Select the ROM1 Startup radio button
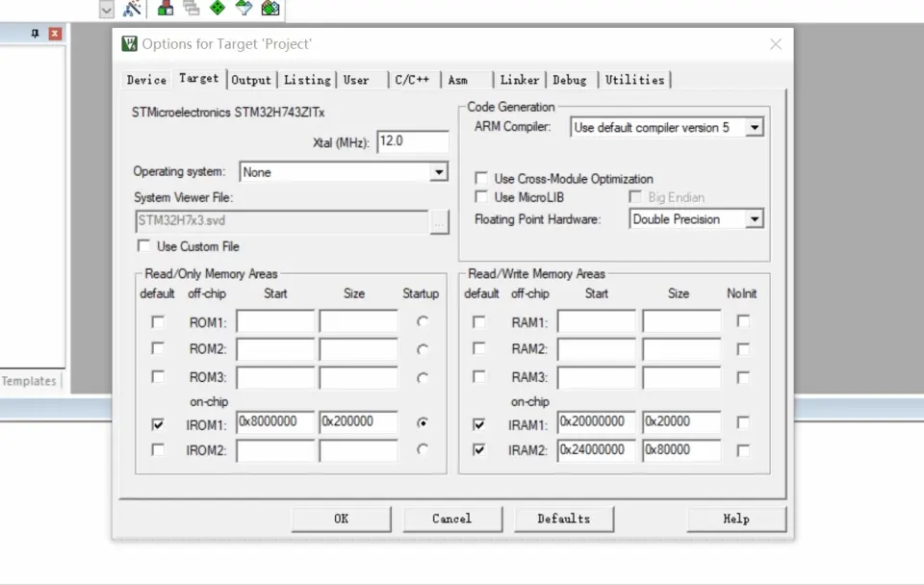The image size is (924, 585). 422,321
